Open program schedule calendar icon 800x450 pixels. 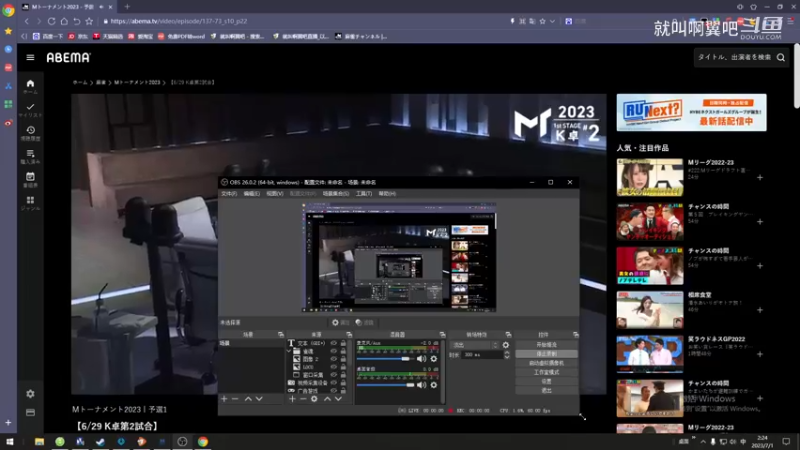[30, 180]
